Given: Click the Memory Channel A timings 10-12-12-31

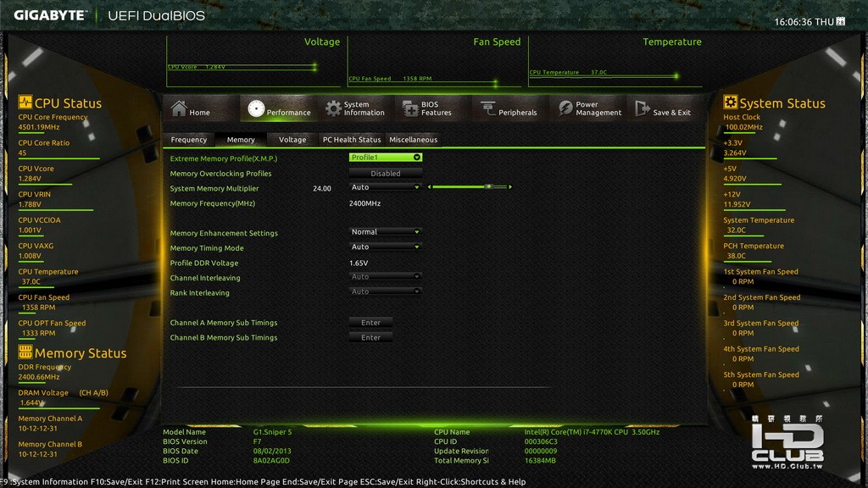Looking at the screenshot, I should tap(37, 428).
